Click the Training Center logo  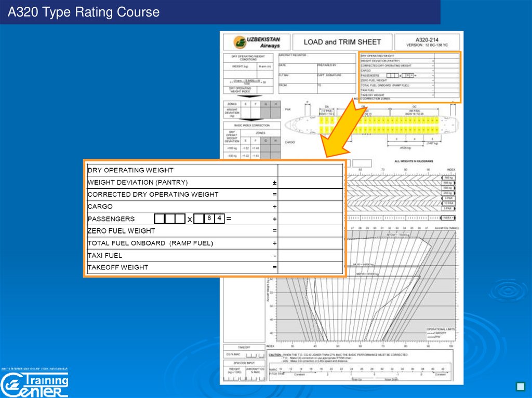(x=34, y=385)
